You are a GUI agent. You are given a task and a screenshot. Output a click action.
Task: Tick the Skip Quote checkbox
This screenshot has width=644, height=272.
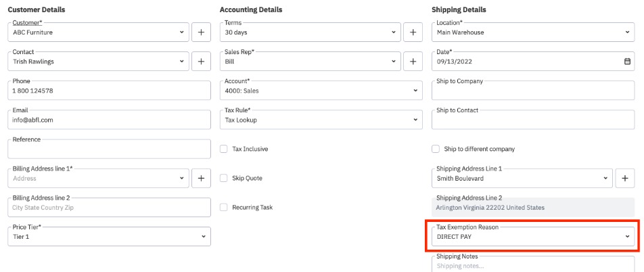point(225,178)
